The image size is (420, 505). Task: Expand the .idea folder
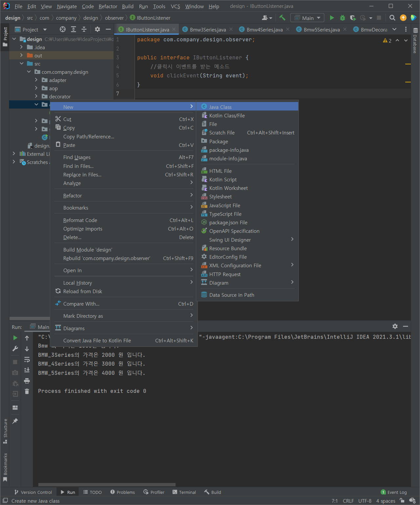(21, 47)
